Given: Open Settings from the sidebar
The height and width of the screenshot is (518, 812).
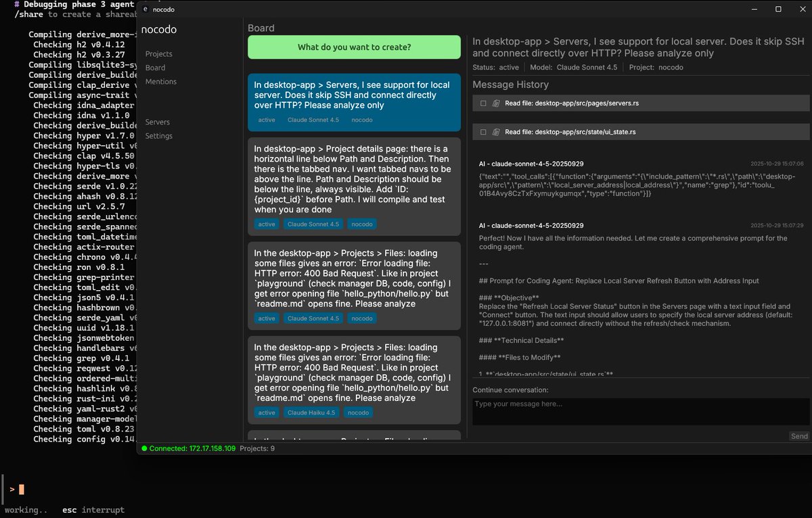Looking at the screenshot, I should click(x=159, y=135).
